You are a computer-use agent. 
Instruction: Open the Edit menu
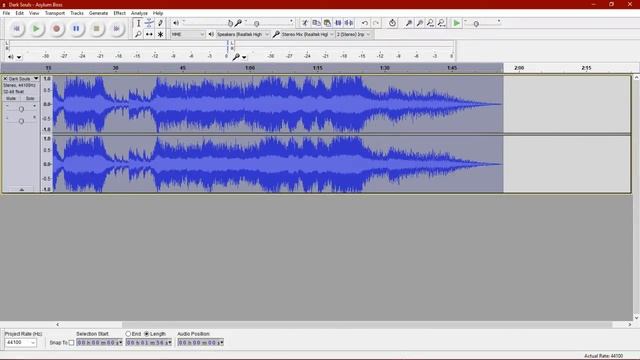[19, 13]
